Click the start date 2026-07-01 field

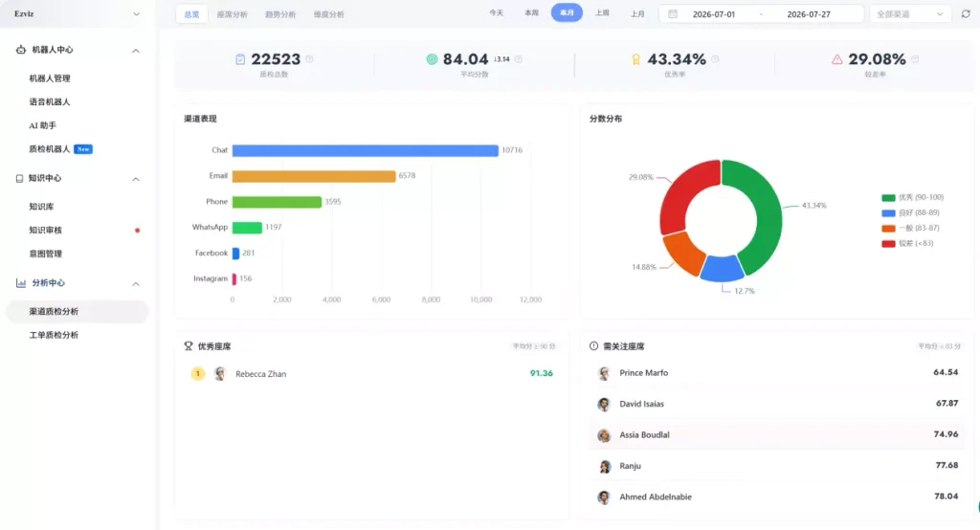pos(714,13)
